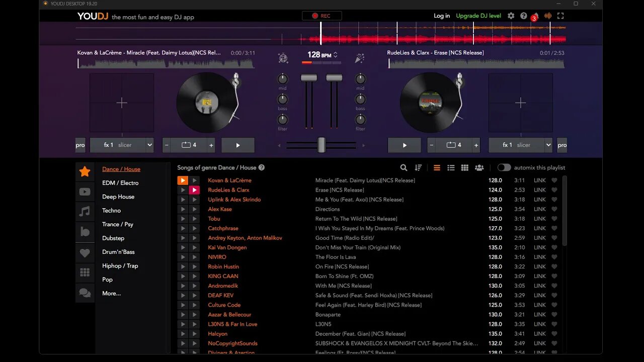The width and height of the screenshot is (644, 362).
Task: Toggle the right deck loop button
Action: click(x=454, y=145)
